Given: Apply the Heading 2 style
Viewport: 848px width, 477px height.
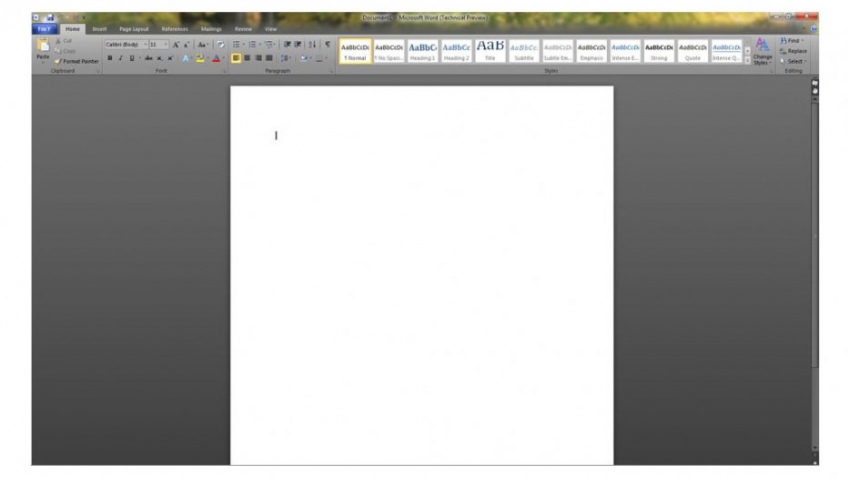Looking at the screenshot, I should tap(456, 51).
